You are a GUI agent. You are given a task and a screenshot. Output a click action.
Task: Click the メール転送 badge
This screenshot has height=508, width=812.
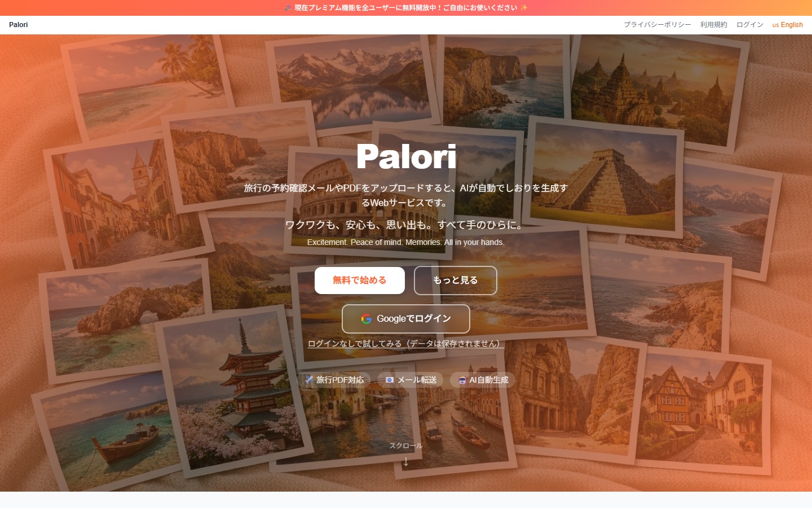coord(411,380)
